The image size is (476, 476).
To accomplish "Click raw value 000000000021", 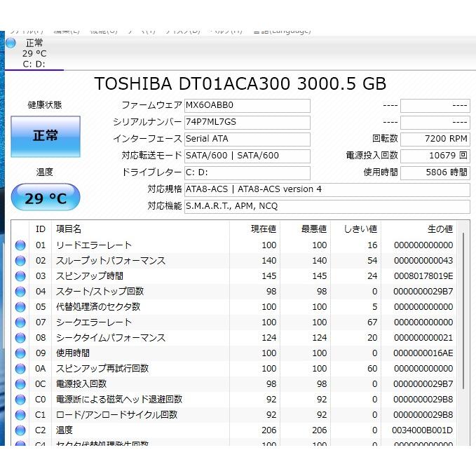I will [x=423, y=338].
